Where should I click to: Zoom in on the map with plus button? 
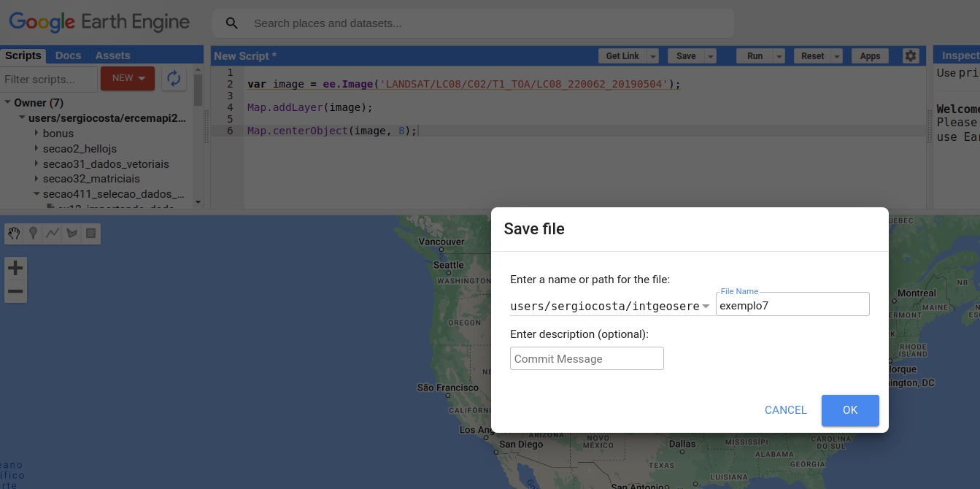pos(15,269)
